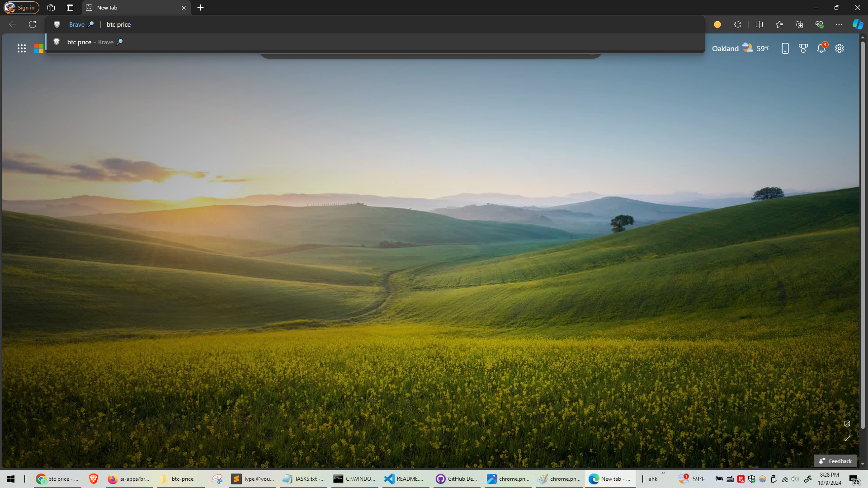The width and height of the screenshot is (868, 488).
Task: Open the Favorites list
Action: tap(779, 24)
